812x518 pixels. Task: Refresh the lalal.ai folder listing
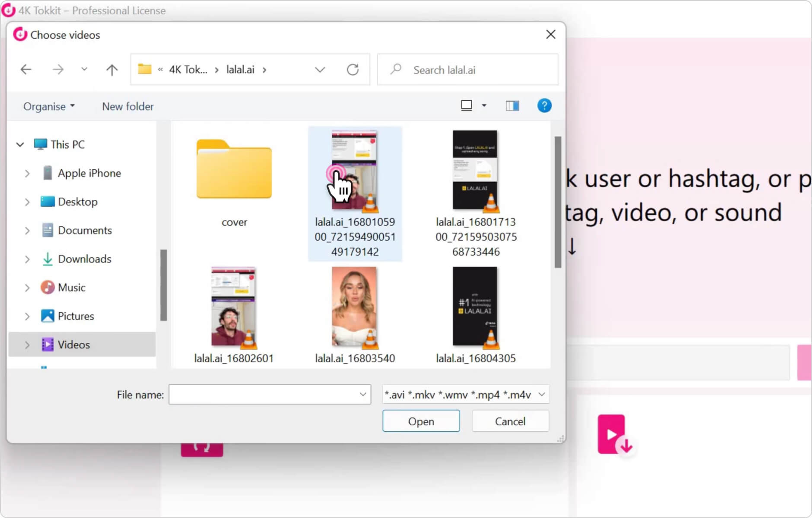(352, 70)
